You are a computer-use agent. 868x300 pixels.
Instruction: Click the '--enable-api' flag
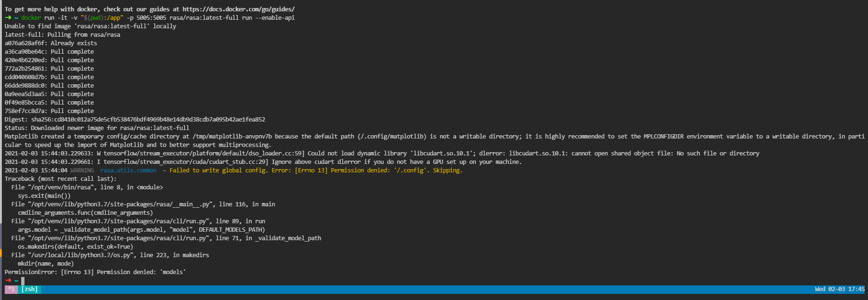275,17
